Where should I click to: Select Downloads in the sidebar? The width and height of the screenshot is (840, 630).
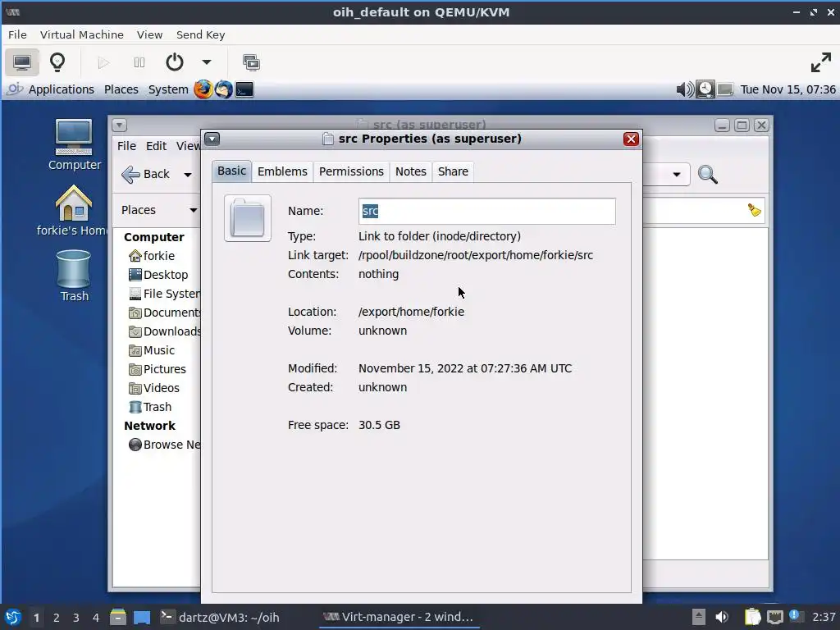pos(165,331)
